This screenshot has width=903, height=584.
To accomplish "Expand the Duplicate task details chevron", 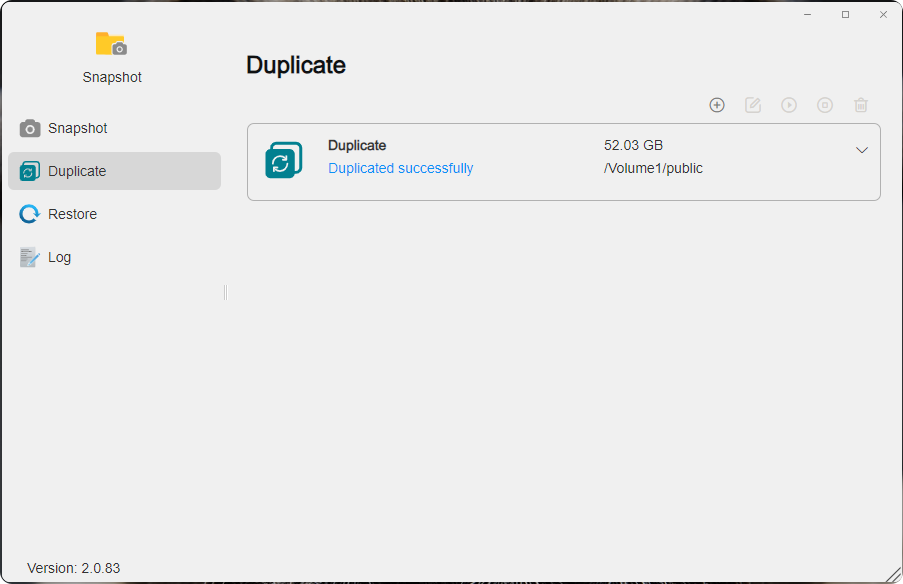I will click(861, 149).
